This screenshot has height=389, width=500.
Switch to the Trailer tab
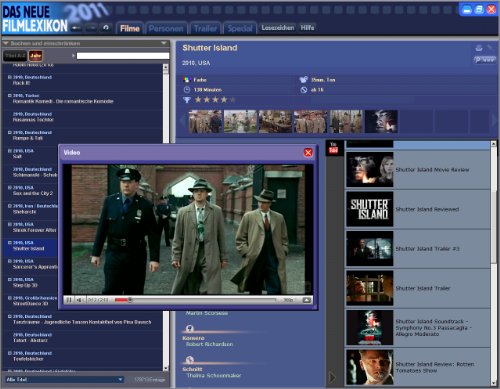(205, 29)
